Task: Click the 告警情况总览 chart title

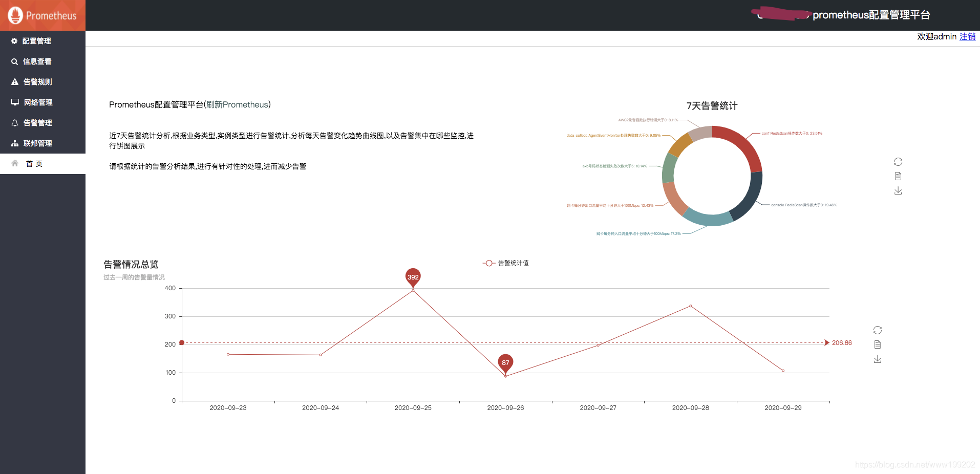Action: point(131,265)
